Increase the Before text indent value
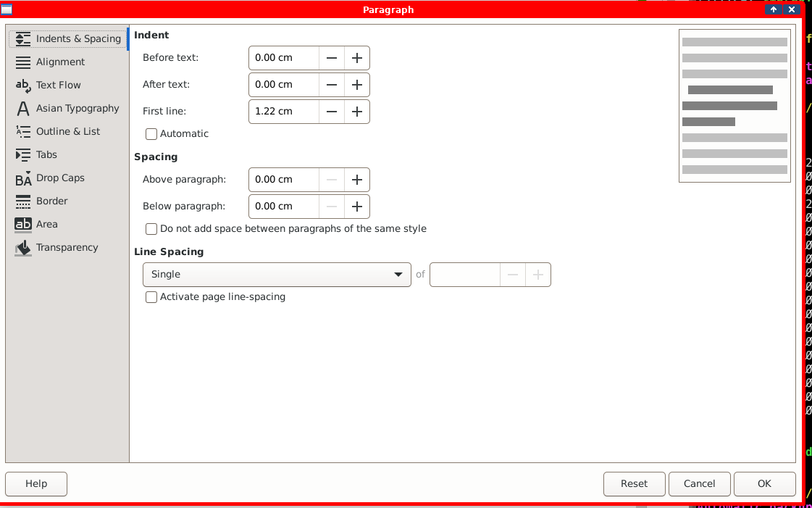812x508 pixels. (x=356, y=58)
